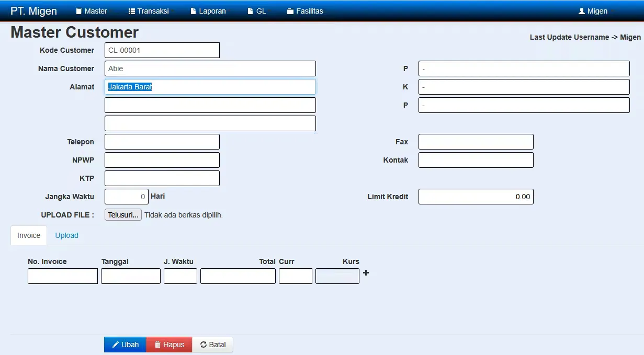This screenshot has height=355, width=644.
Task: Click into the Kontak field
Action: 476,160
